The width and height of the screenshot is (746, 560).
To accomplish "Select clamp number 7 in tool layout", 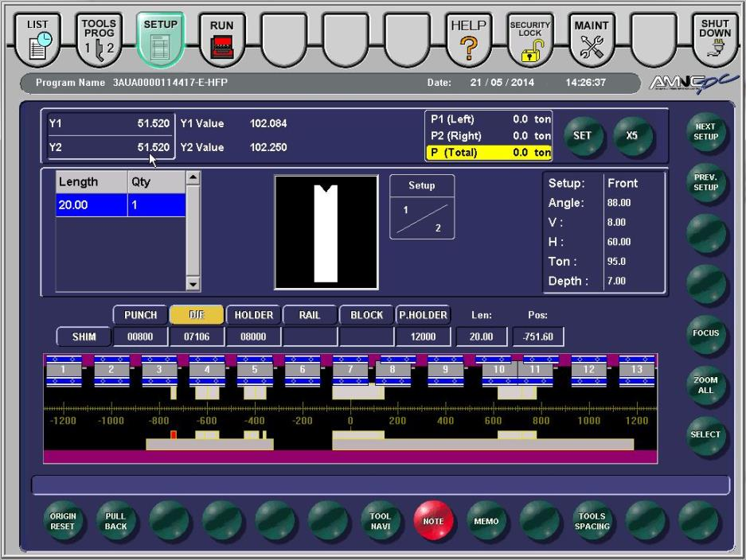I will pos(350,369).
